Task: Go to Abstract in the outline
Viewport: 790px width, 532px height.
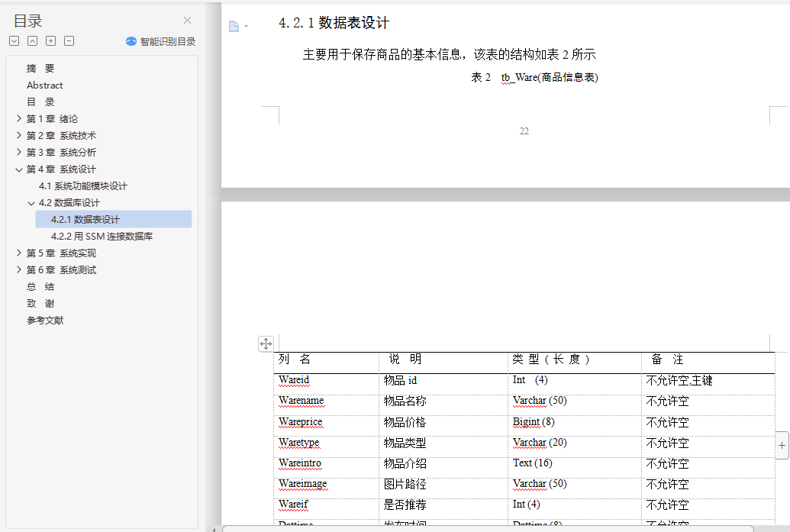Action: tap(45, 85)
